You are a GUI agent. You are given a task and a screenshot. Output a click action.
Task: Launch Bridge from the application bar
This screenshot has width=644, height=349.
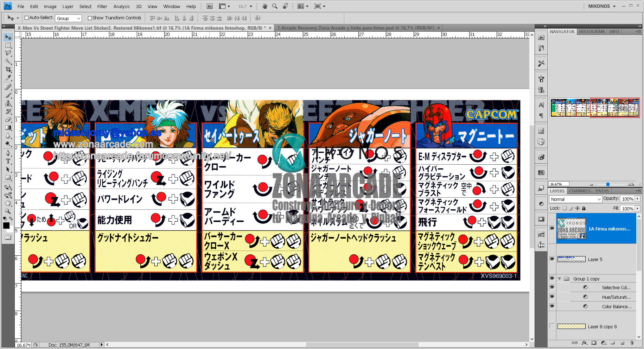(x=209, y=6)
